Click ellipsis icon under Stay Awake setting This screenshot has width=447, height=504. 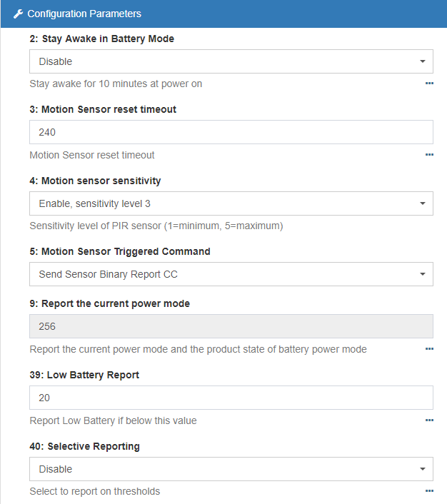pos(429,84)
